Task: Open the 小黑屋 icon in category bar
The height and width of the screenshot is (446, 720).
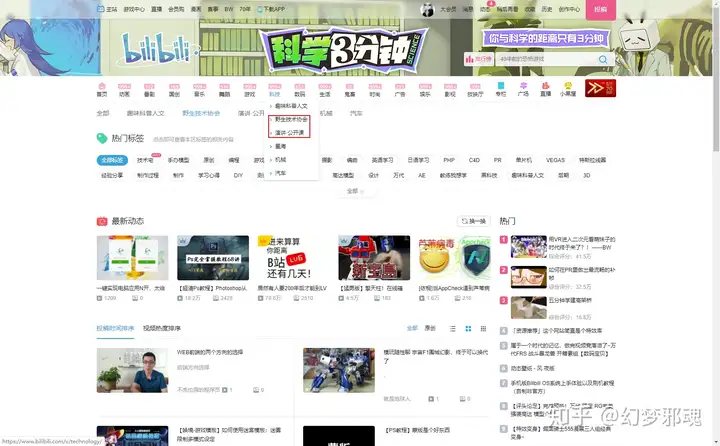Action: [568, 90]
